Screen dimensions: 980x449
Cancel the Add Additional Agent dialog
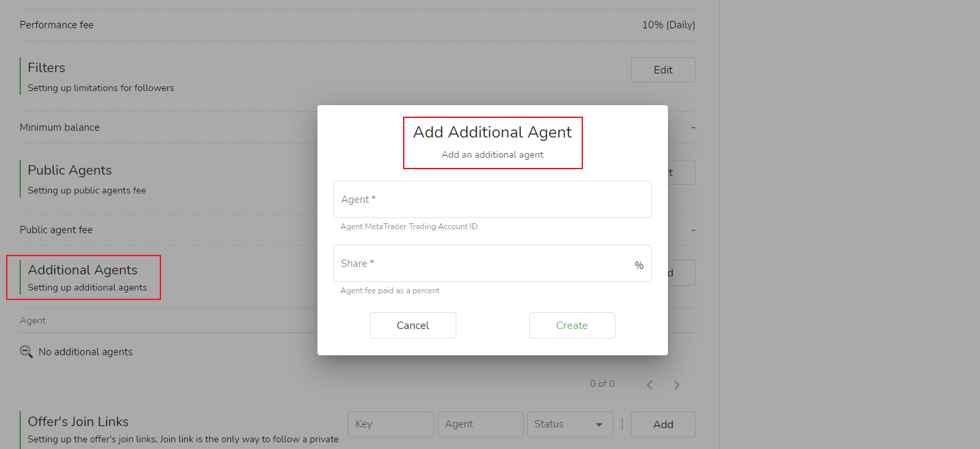tap(412, 325)
